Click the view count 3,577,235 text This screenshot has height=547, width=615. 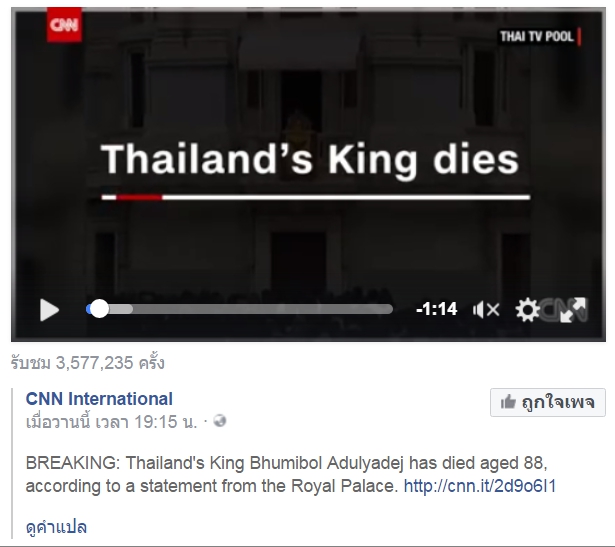pyautogui.click(x=88, y=362)
